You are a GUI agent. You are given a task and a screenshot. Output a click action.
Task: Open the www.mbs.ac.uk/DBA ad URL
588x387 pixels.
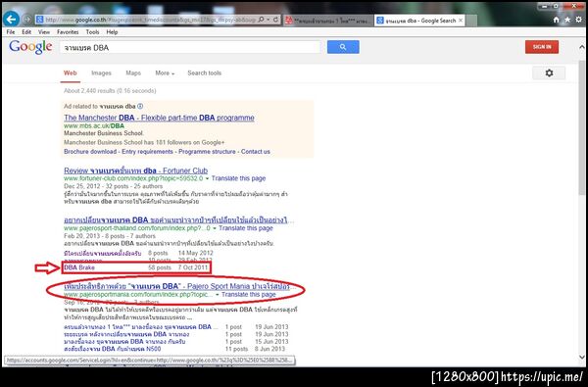[94, 126]
